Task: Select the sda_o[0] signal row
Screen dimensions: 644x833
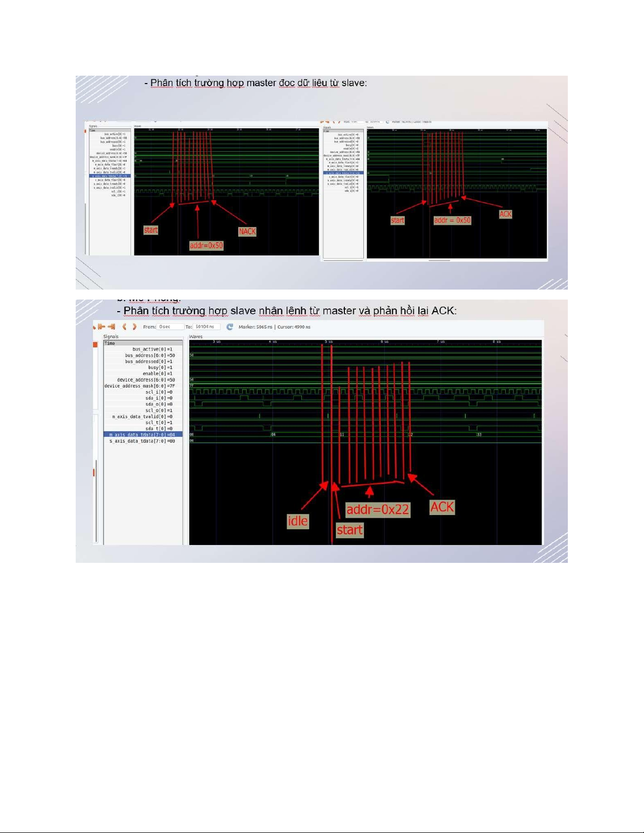Action: click(x=143, y=404)
